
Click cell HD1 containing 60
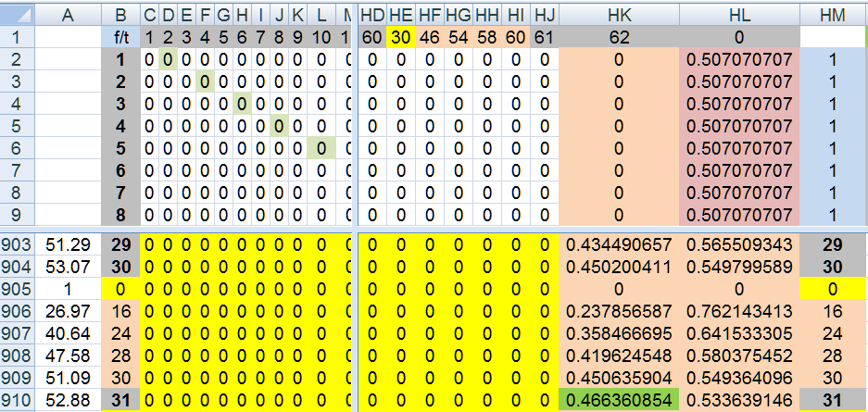pyautogui.click(x=372, y=37)
